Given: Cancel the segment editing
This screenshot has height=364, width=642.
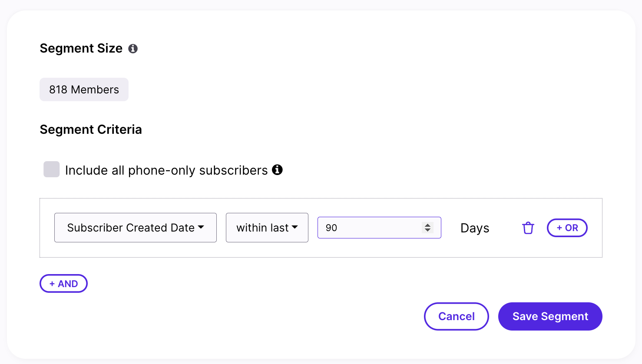Looking at the screenshot, I should [x=457, y=316].
